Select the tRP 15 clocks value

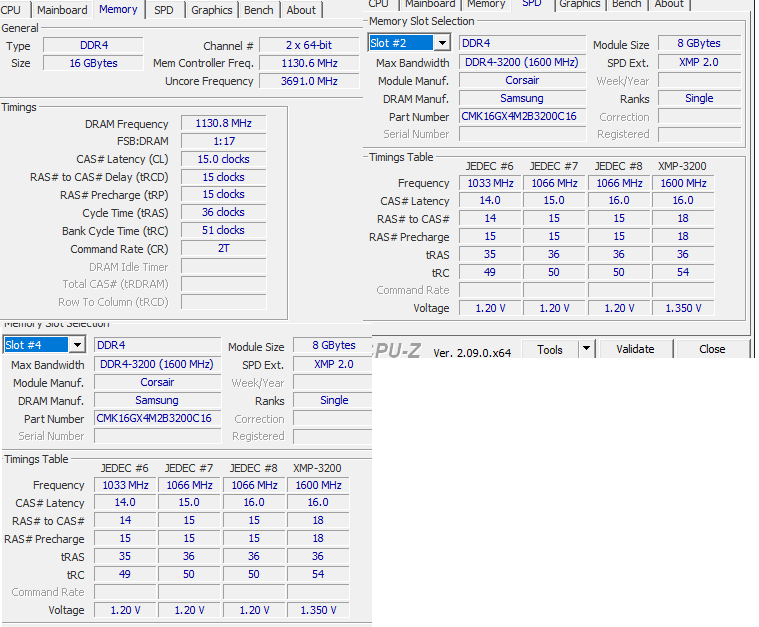click(x=224, y=195)
